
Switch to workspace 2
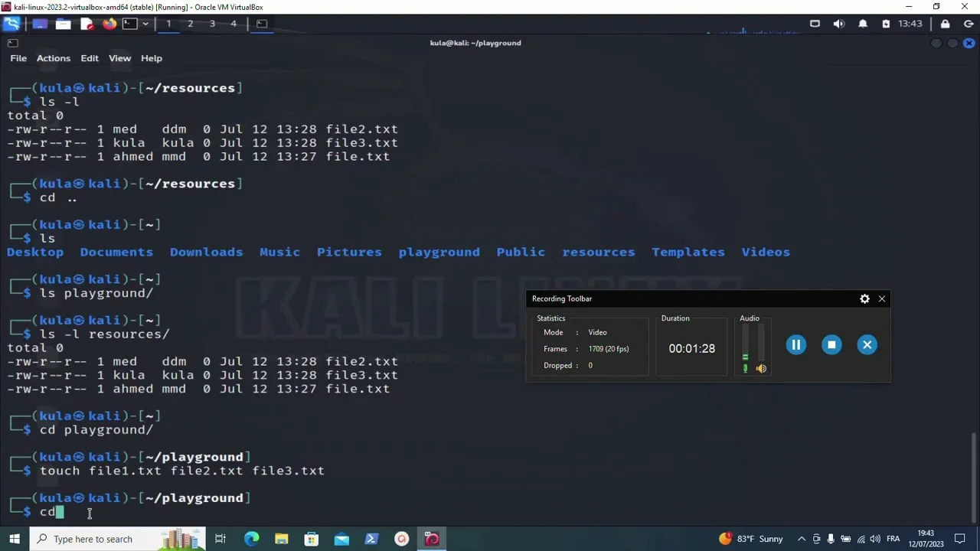point(190,24)
